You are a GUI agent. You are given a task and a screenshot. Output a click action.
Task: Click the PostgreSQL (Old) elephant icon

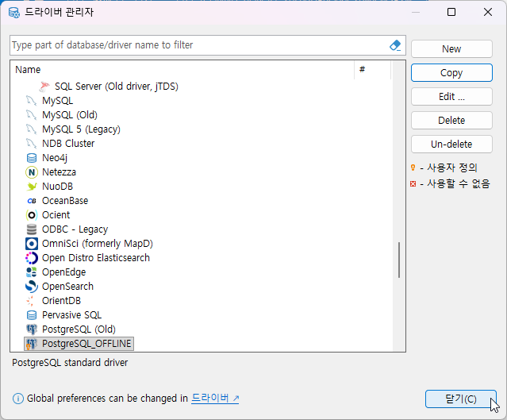[32, 329]
